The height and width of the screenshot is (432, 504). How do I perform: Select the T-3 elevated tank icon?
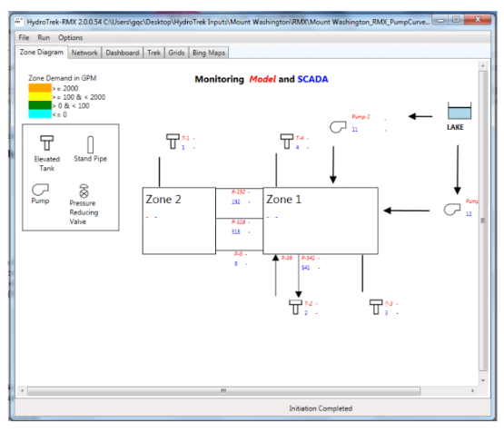376,307
